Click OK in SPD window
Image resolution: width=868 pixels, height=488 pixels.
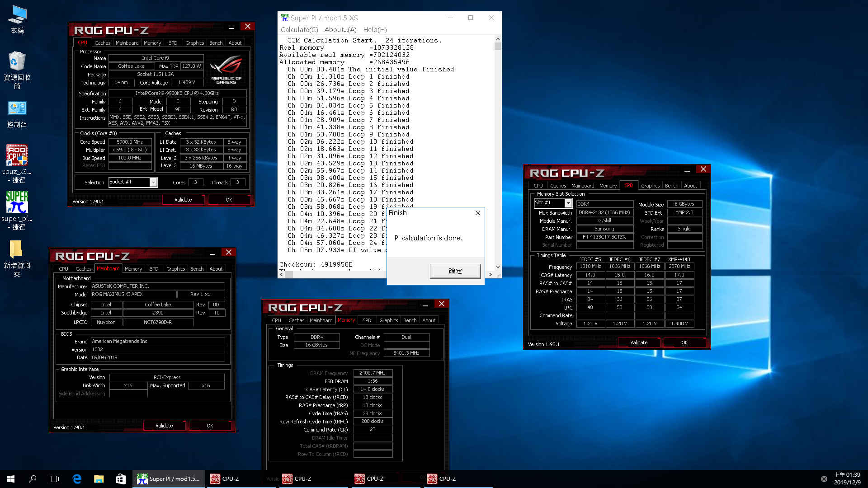tap(684, 343)
